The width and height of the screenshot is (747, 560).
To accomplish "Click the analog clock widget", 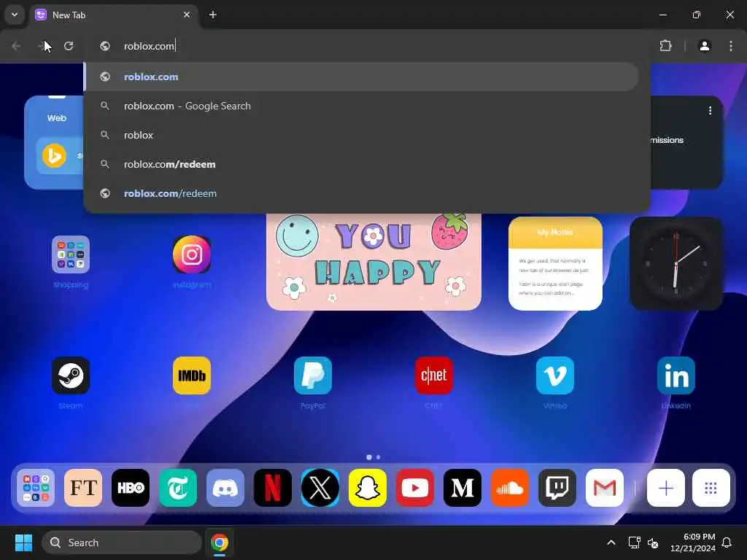I will 676,263.
